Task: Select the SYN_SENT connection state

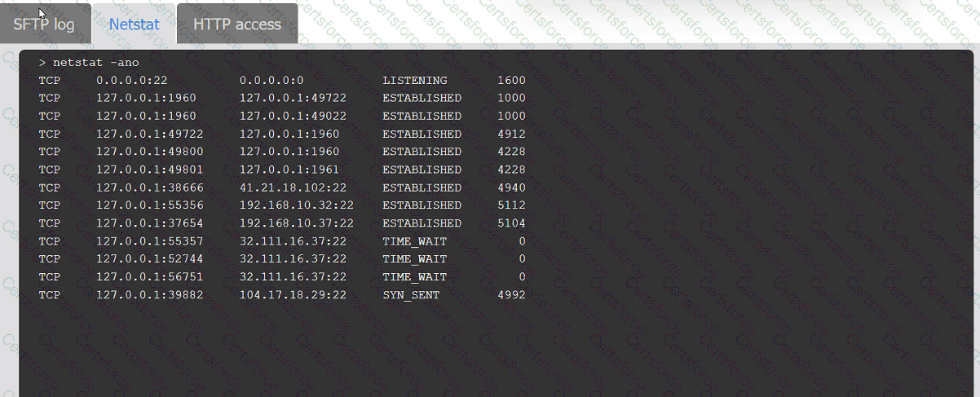Action: pos(411,295)
